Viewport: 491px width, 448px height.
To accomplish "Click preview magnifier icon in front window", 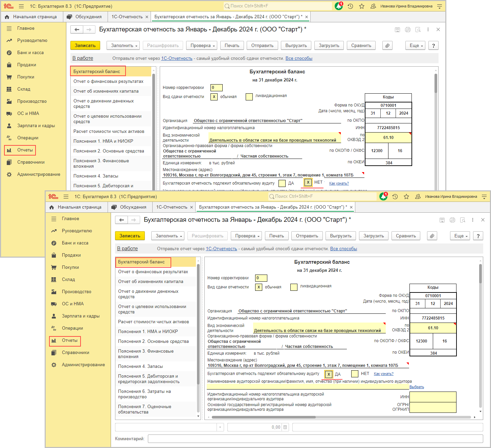I will pyautogui.click(x=463, y=220).
